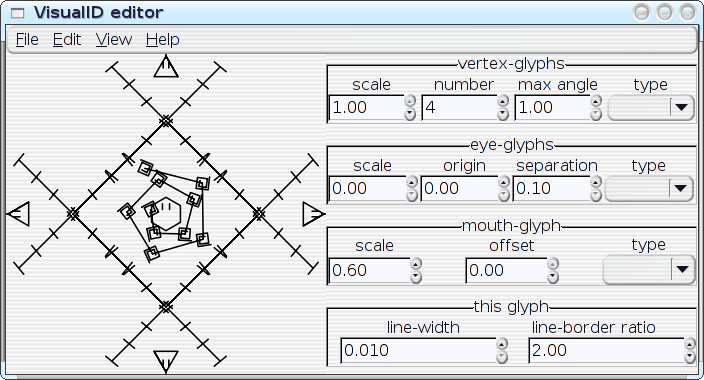Decrease mouth-glyph offset with down arrow
704x380 pixels.
(x=553, y=277)
